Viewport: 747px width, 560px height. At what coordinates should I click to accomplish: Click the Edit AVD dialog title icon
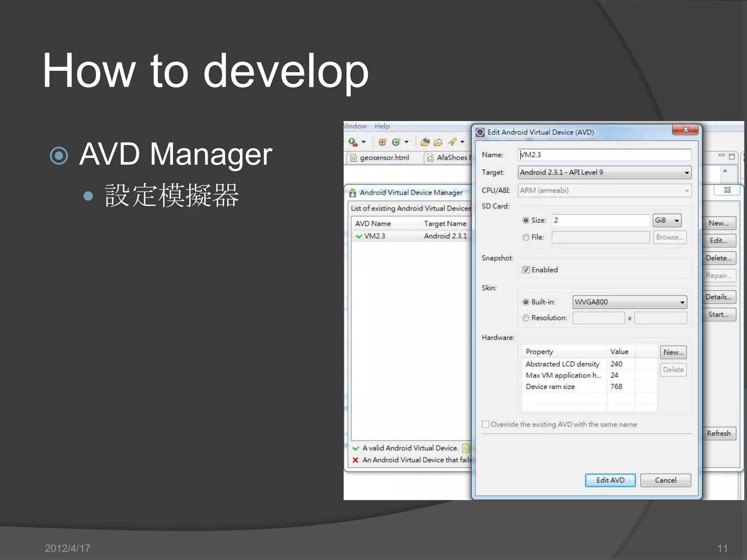[x=480, y=132]
